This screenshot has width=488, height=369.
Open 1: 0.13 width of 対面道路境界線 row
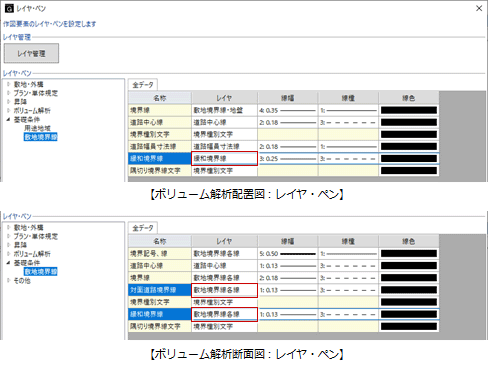[288, 290]
